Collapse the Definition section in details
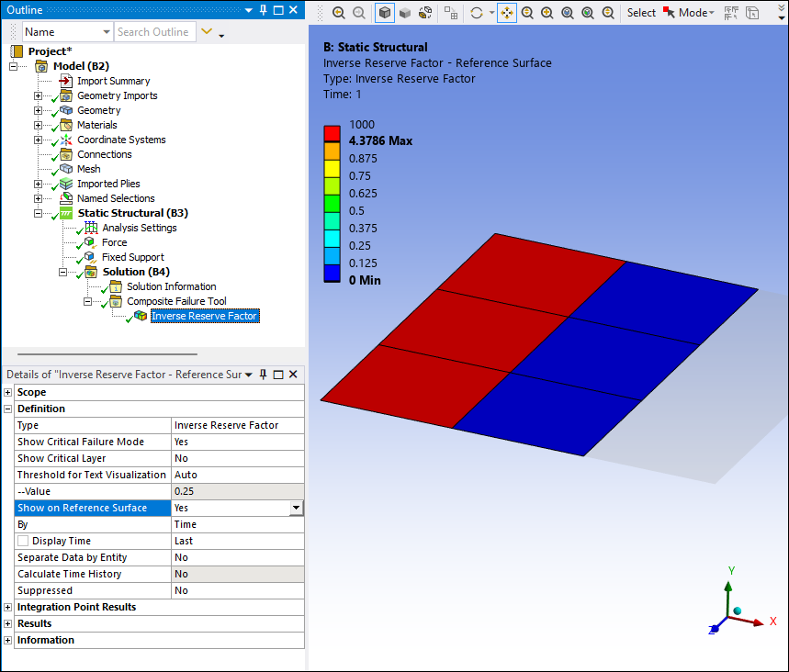 [8, 409]
